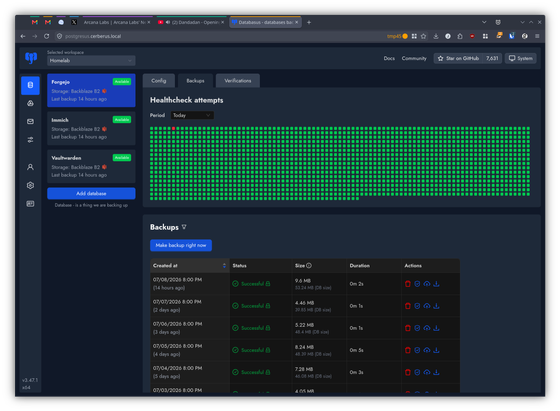Image resolution: width=560 pixels, height=411 pixels.
Task: Open the hexagon settings icon in the sidebar
Action: pyautogui.click(x=30, y=185)
